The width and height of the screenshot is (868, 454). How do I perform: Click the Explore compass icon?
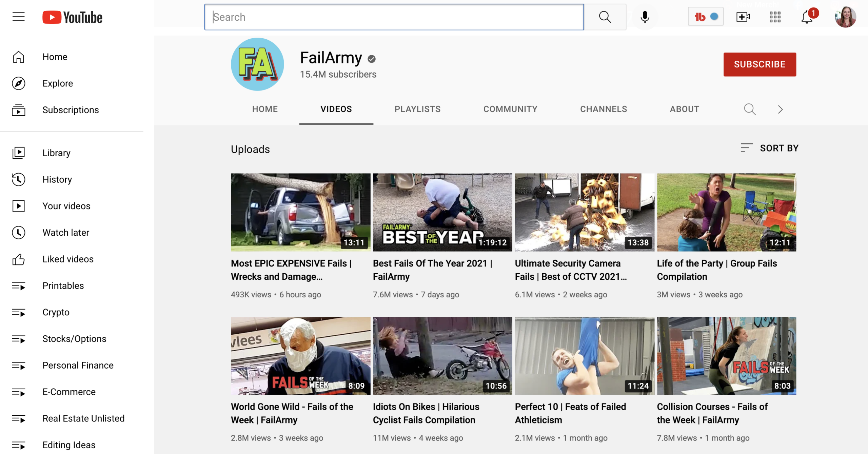click(19, 83)
